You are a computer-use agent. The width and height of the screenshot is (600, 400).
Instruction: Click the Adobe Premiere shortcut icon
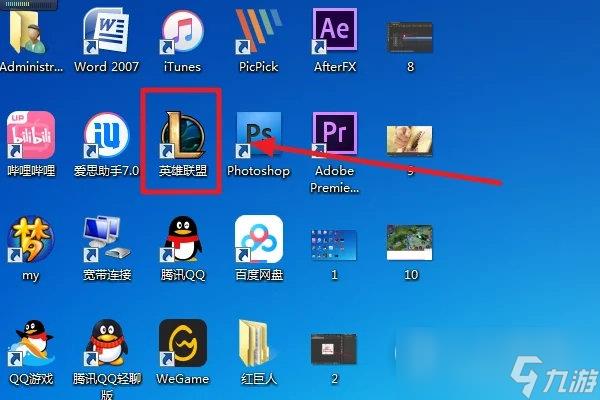(335, 135)
